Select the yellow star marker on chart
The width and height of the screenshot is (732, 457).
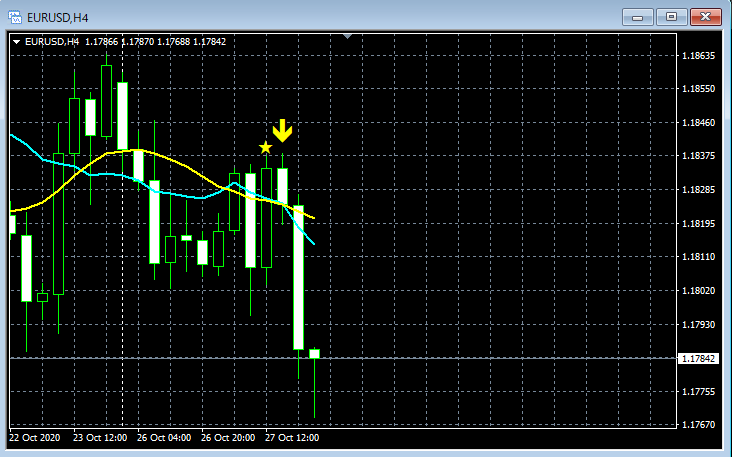[x=265, y=148]
